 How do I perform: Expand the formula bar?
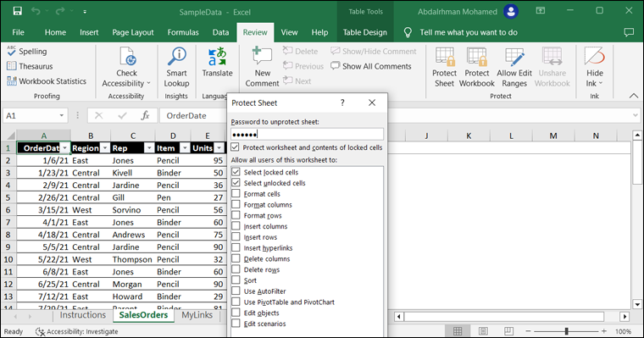click(x=636, y=115)
